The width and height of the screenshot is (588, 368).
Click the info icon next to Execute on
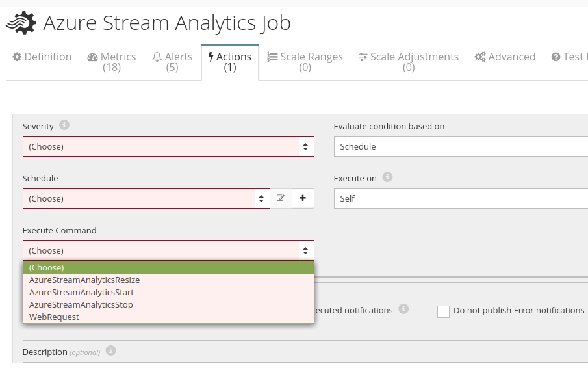click(387, 177)
